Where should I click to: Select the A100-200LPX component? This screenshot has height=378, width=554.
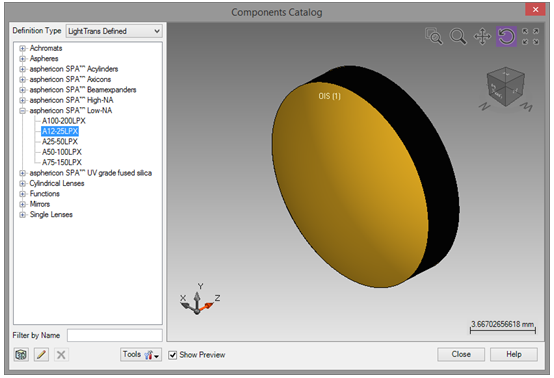[64, 121]
